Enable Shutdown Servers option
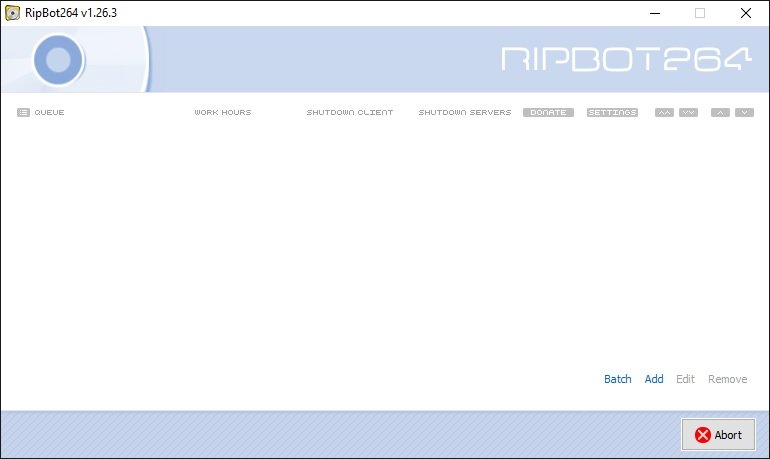 [464, 113]
